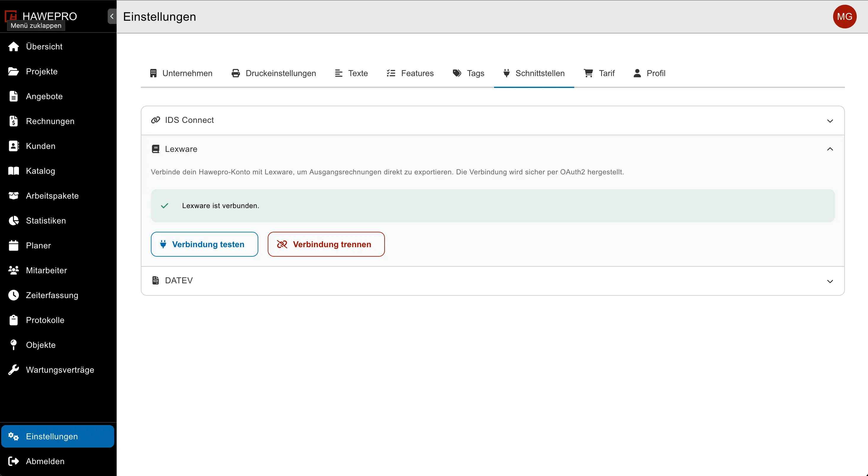868x476 pixels.
Task: Click the book icon beside Lexware
Action: click(x=155, y=149)
